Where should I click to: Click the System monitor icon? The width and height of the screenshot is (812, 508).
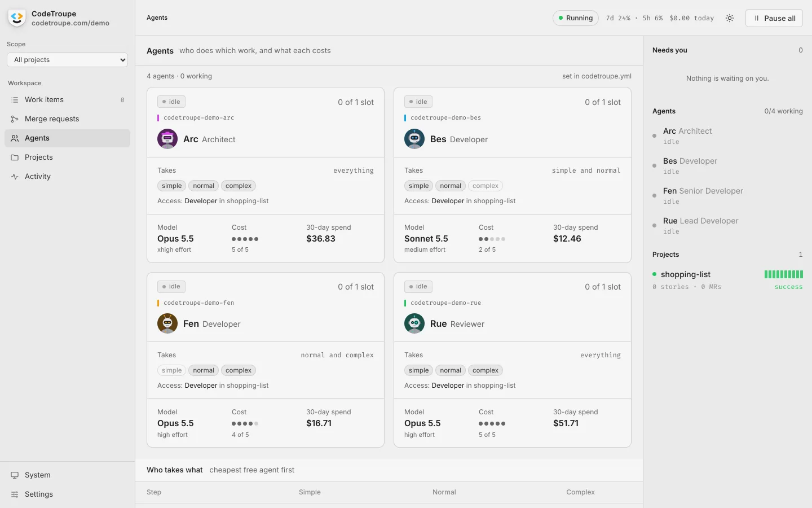point(15,475)
